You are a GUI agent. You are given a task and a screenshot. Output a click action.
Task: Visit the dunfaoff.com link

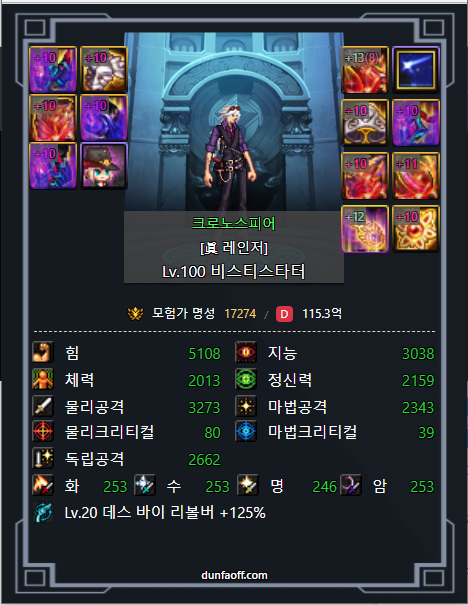coord(234,575)
